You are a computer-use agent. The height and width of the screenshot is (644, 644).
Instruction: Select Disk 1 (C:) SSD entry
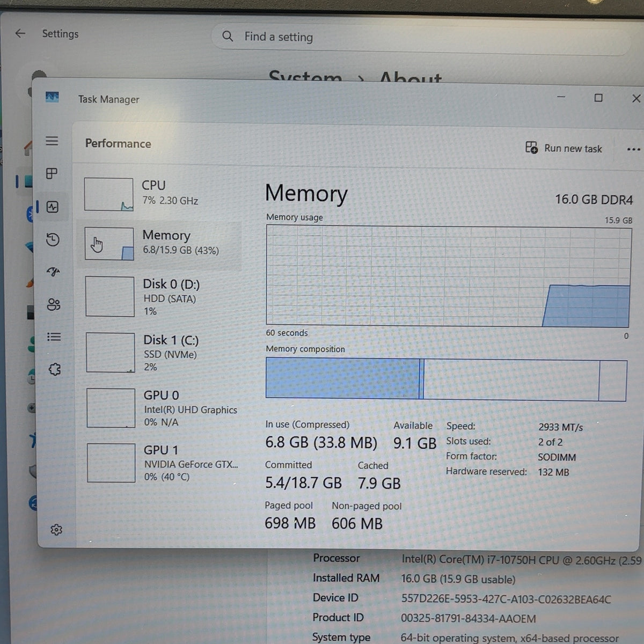[x=160, y=353]
